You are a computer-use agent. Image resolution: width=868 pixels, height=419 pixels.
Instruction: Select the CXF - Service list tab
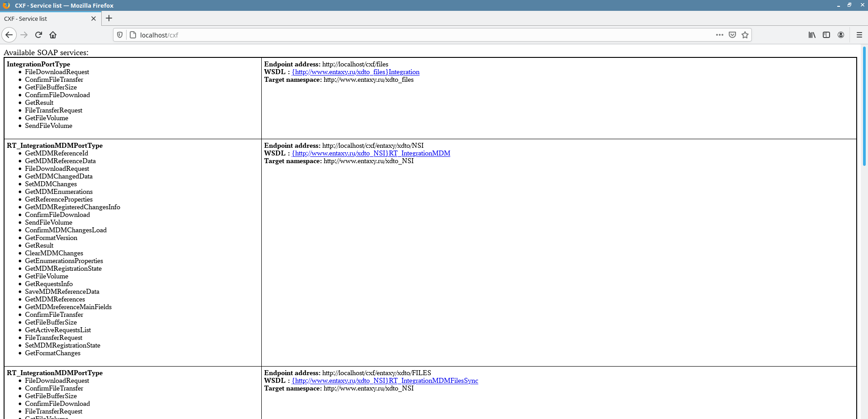(x=45, y=19)
